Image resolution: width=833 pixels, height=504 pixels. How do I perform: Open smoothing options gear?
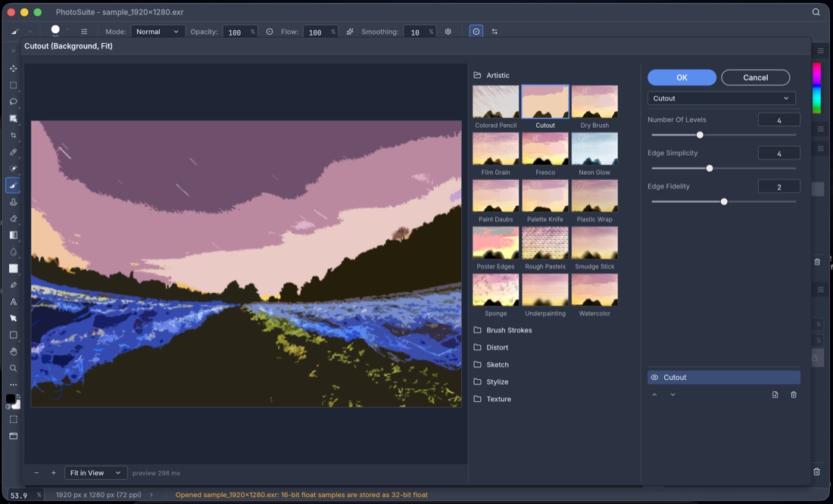(448, 32)
